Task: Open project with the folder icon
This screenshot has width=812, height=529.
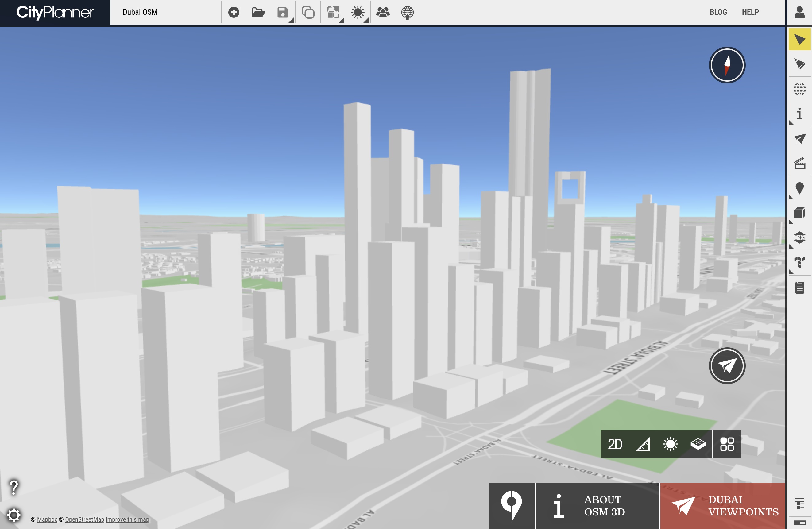Action: coord(258,12)
